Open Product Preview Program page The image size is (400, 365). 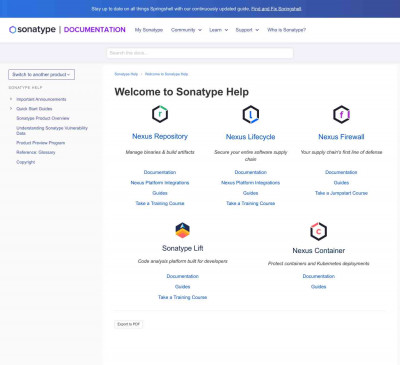click(41, 143)
